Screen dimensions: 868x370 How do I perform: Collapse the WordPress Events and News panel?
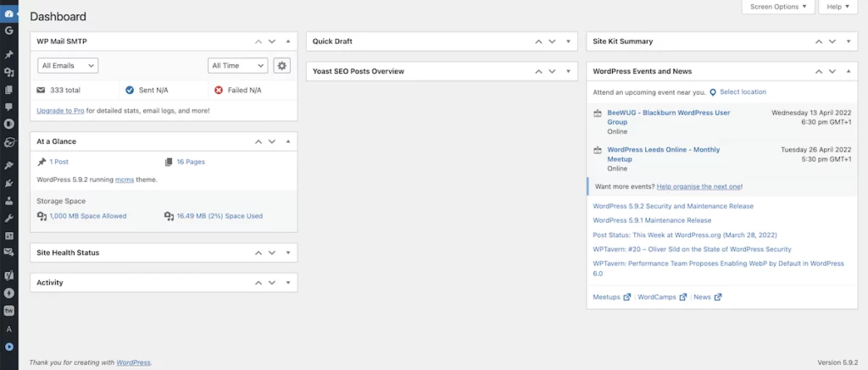coord(848,71)
